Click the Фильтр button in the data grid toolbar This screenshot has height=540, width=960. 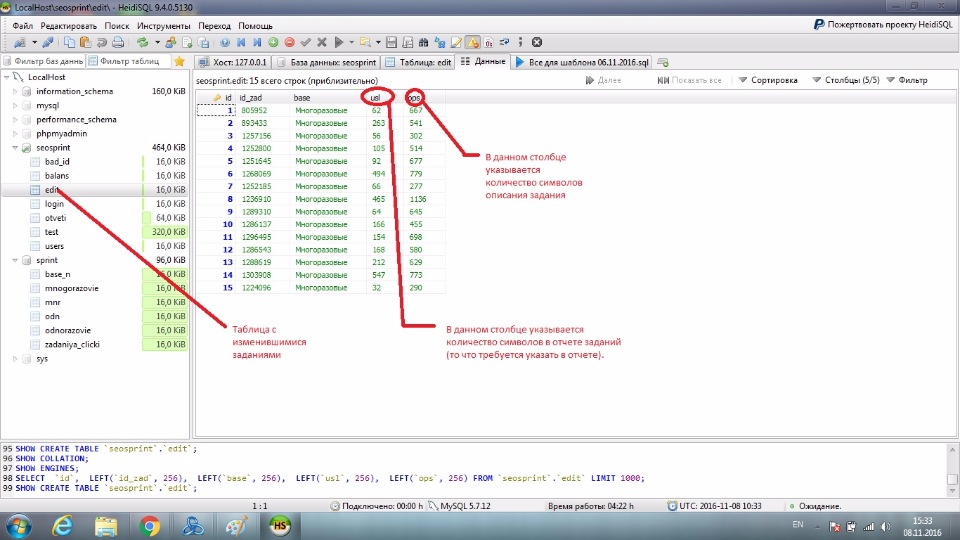pyautogui.click(x=907, y=80)
